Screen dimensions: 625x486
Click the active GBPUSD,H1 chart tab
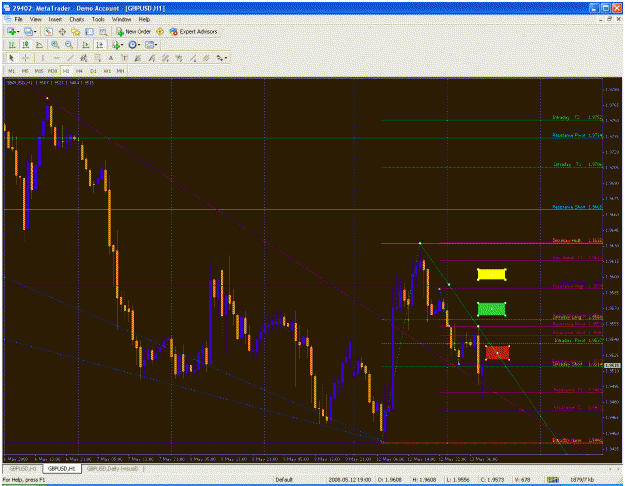coord(62,468)
